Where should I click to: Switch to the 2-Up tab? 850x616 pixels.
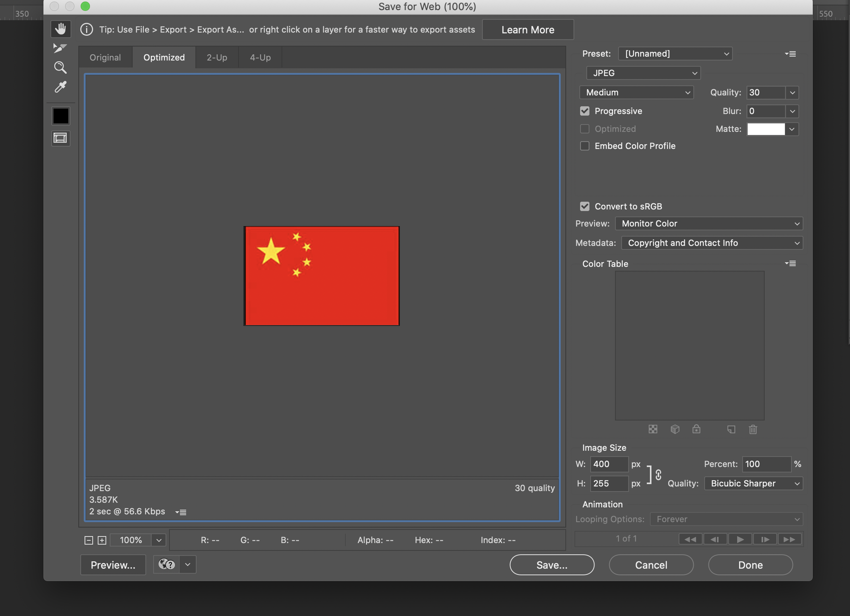pyautogui.click(x=217, y=57)
